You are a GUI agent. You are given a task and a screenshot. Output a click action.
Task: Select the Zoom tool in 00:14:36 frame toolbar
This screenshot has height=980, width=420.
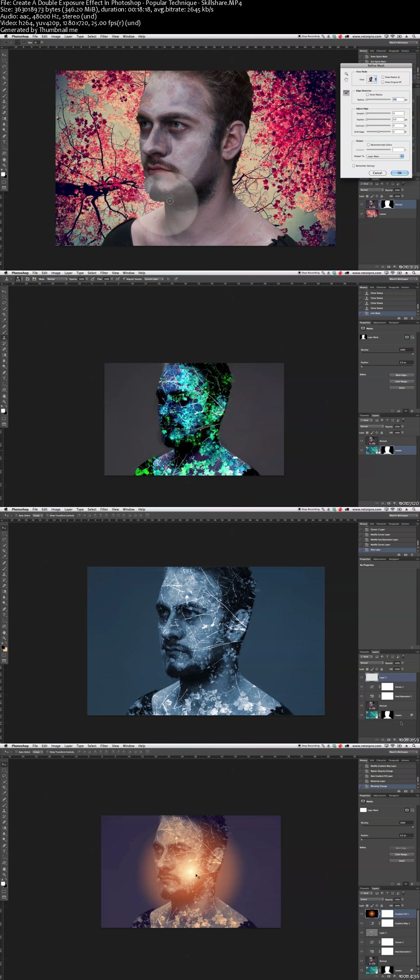click(5, 875)
